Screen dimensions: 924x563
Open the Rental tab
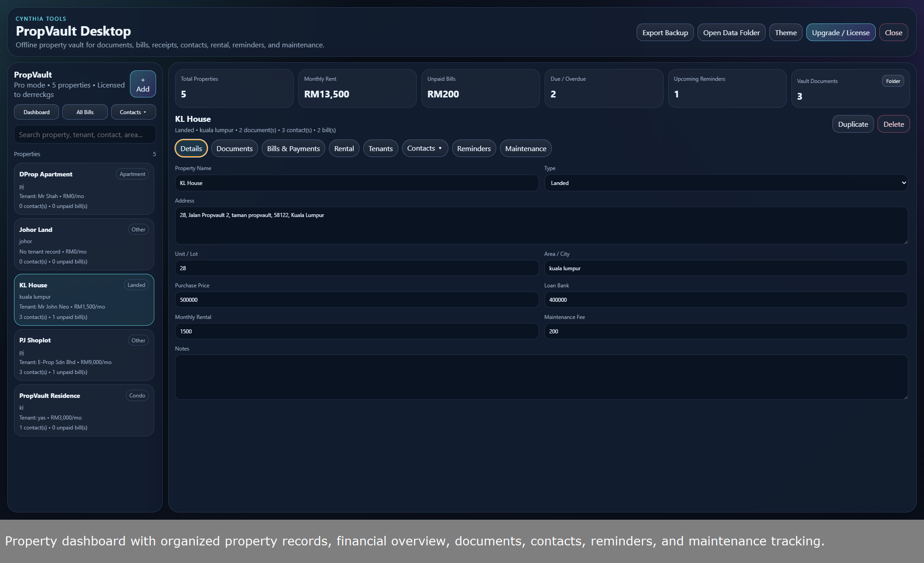pos(344,148)
